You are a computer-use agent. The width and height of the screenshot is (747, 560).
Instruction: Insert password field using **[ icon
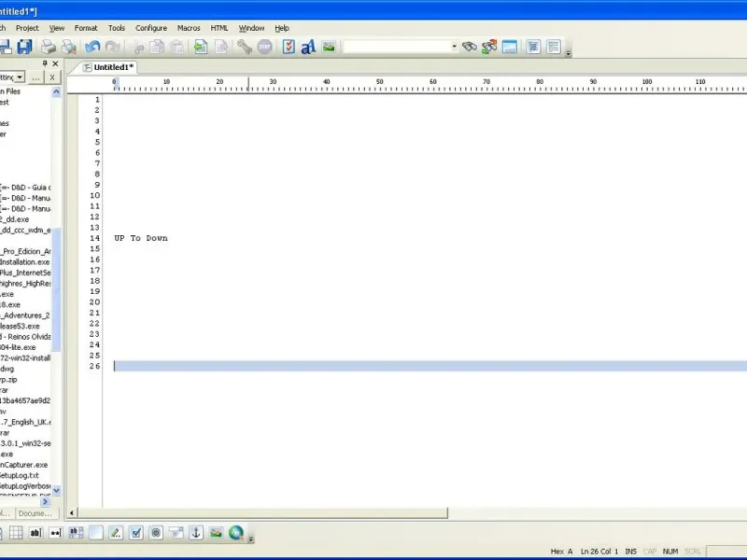coord(56,532)
